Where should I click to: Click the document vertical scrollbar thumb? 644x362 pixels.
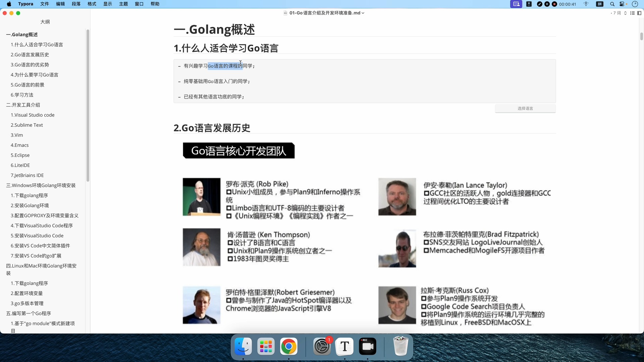tap(641, 36)
